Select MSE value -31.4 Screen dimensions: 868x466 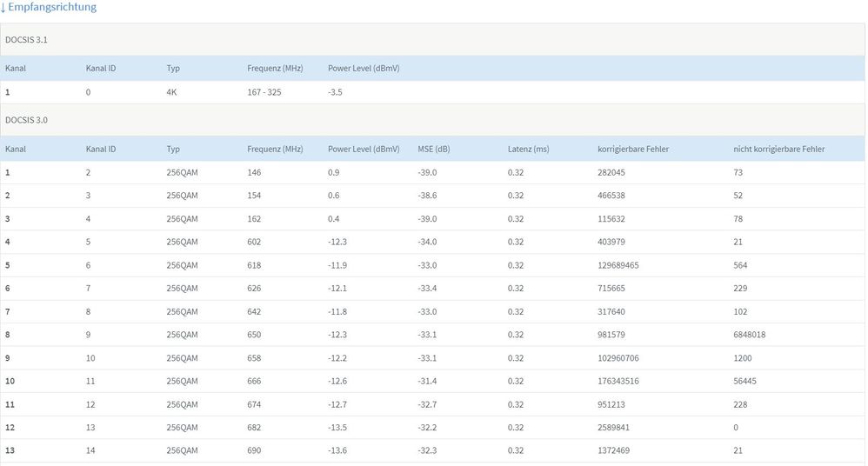pyautogui.click(x=427, y=382)
